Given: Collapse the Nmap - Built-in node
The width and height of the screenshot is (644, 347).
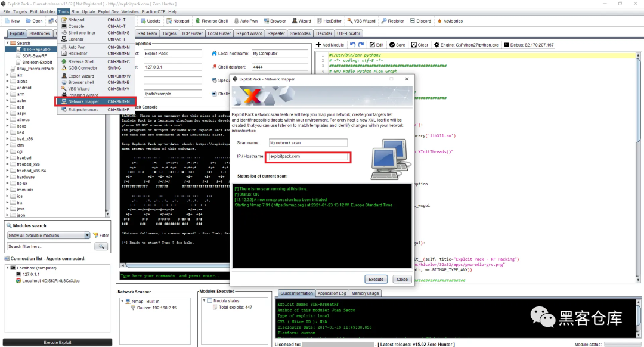Looking at the screenshot, I should (x=122, y=301).
